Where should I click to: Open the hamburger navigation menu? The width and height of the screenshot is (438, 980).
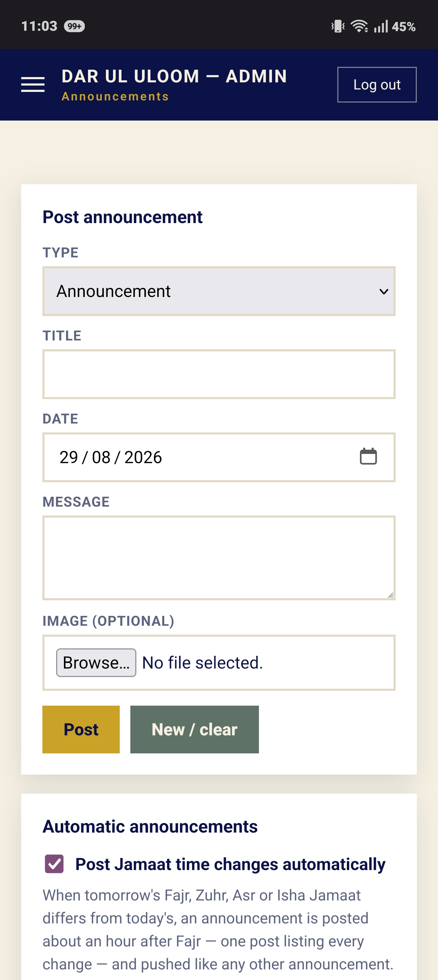pos(33,84)
